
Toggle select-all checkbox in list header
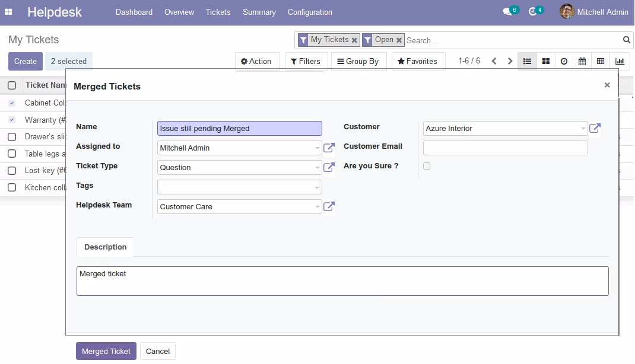pos(12,85)
